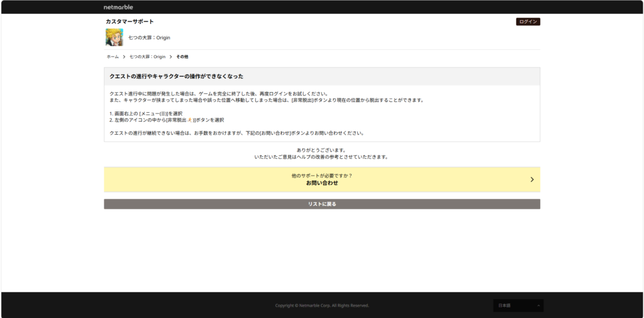Select the その他 breadcrumb item
Viewport: 644px width, 318px height.
point(182,57)
